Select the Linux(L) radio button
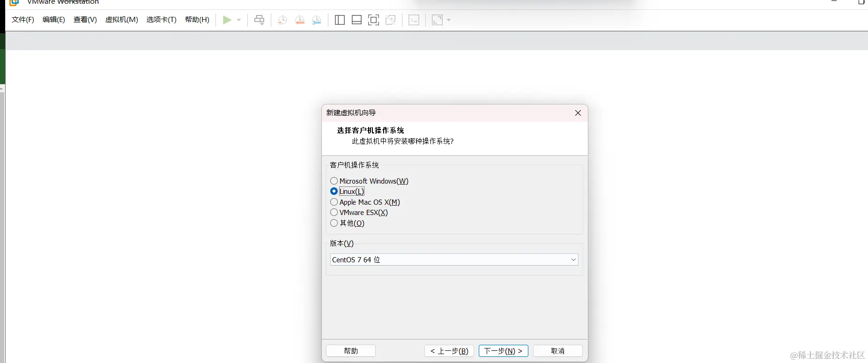Viewport: 868px width, 363px height. coord(334,191)
